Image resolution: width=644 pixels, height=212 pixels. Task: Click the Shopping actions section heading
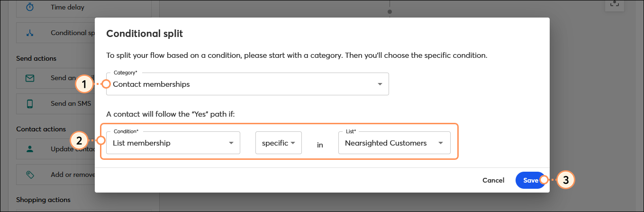coord(43,200)
